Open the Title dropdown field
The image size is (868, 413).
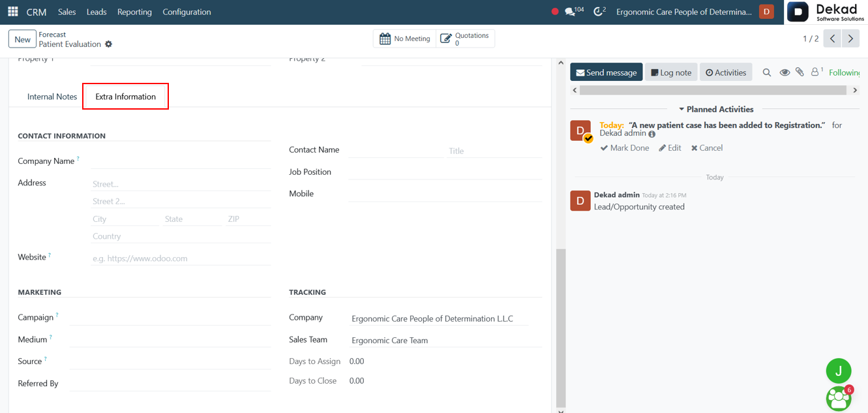coord(494,151)
